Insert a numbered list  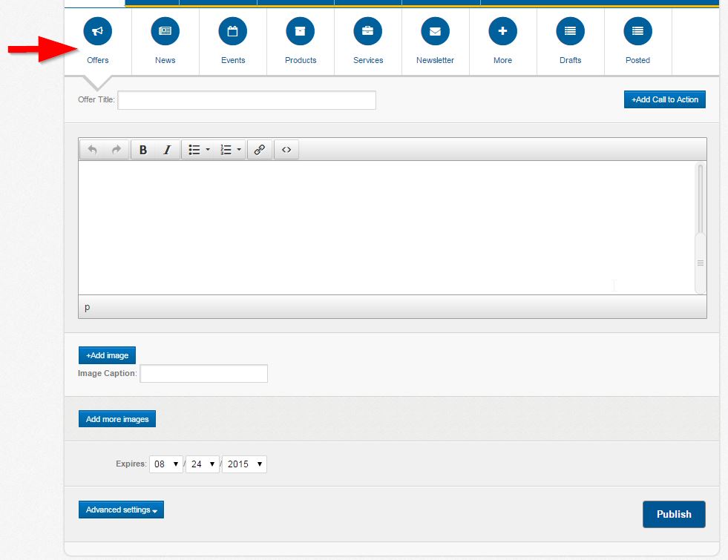pyautogui.click(x=226, y=150)
